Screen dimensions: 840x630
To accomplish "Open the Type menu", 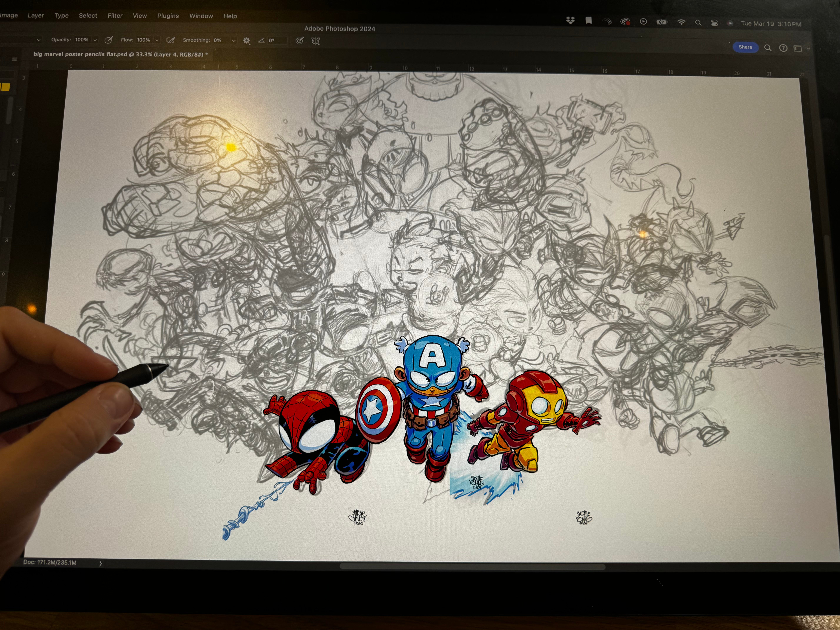I will coord(61,16).
